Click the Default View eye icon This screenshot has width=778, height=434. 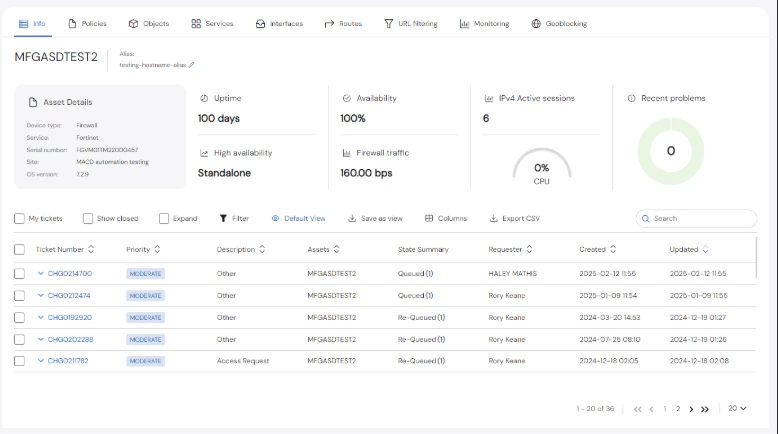click(275, 218)
